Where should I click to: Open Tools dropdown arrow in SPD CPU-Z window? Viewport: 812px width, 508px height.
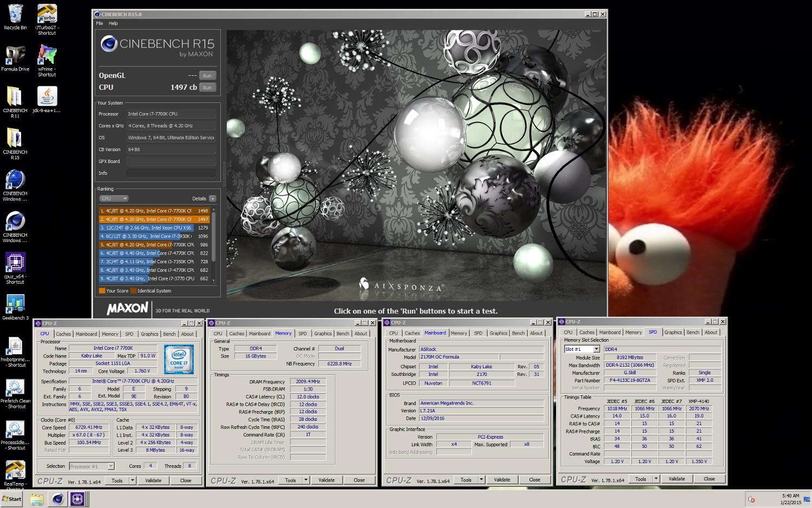coord(656,479)
